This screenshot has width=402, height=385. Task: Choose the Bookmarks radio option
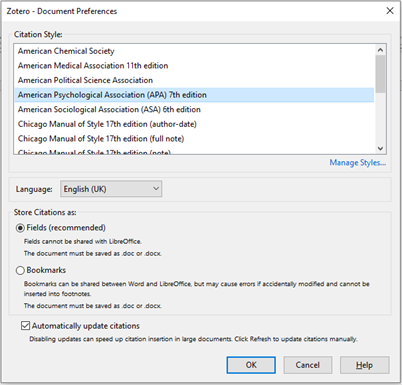[x=20, y=270]
